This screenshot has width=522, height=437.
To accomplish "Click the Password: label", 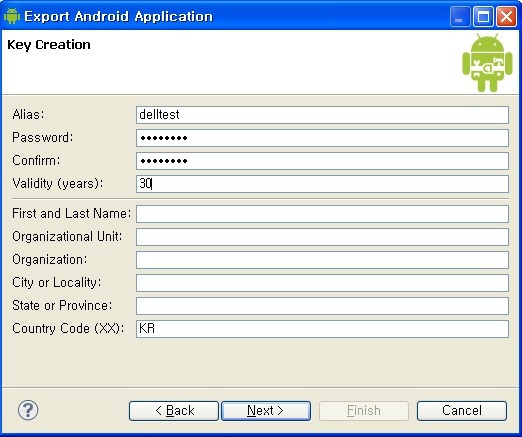I will pyautogui.click(x=43, y=137).
